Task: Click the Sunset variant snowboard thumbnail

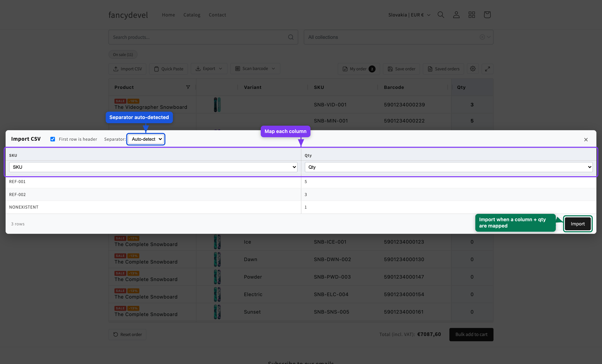Action: pyautogui.click(x=217, y=312)
